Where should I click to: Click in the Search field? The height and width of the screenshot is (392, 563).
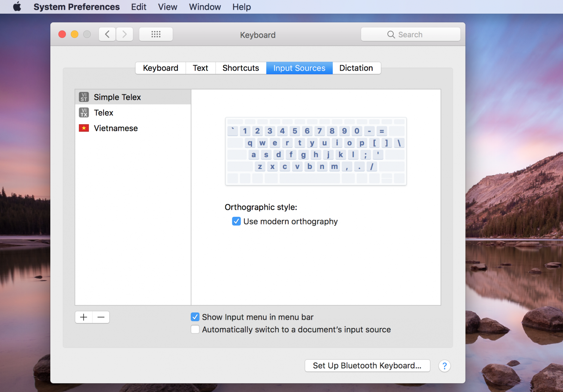[411, 34]
